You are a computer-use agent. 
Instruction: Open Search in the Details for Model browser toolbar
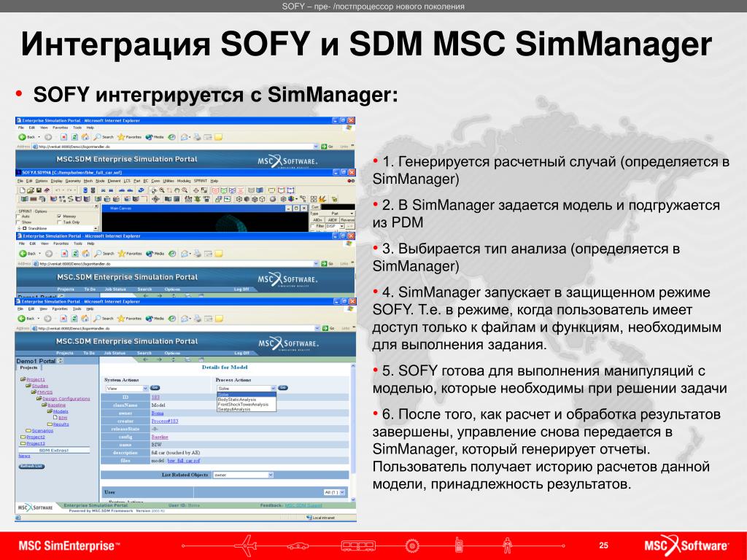(x=104, y=318)
